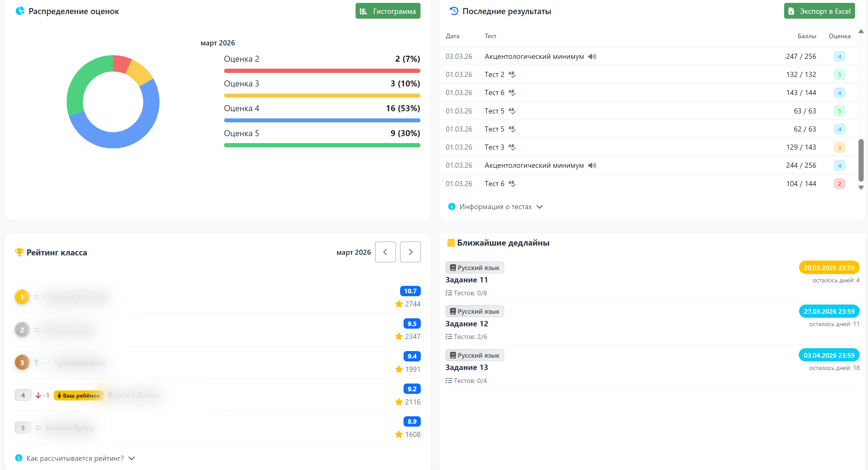Click the pie chart icon by Распределение оценок
Image resolution: width=868 pixels, height=470 pixels.
click(x=20, y=11)
